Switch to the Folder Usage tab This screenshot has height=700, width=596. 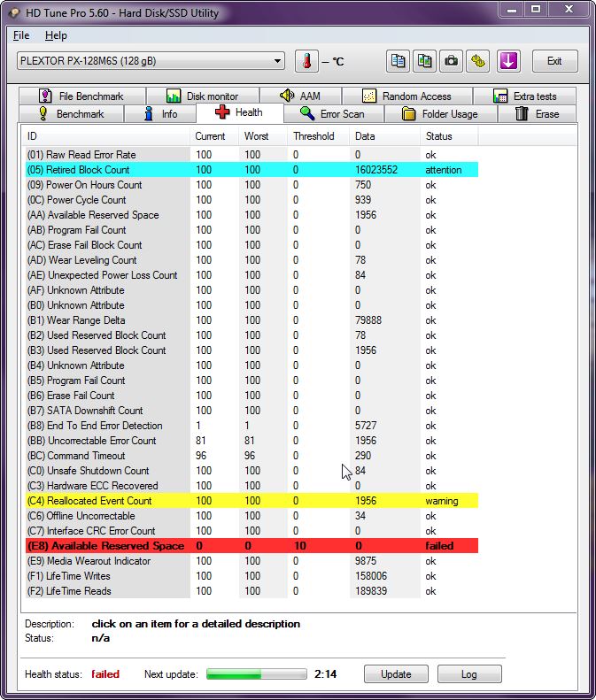pyautogui.click(x=440, y=114)
